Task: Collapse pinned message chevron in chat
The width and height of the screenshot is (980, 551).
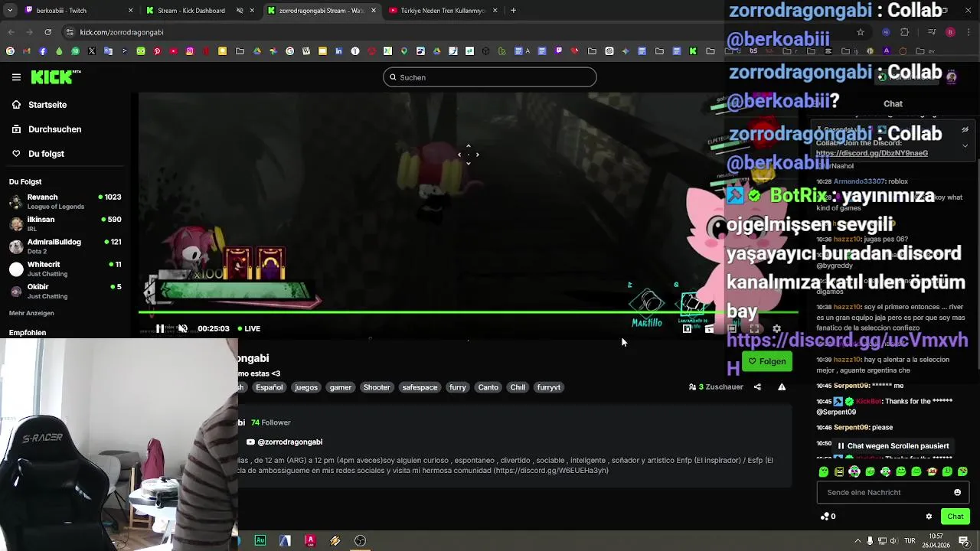Action: 965,145
